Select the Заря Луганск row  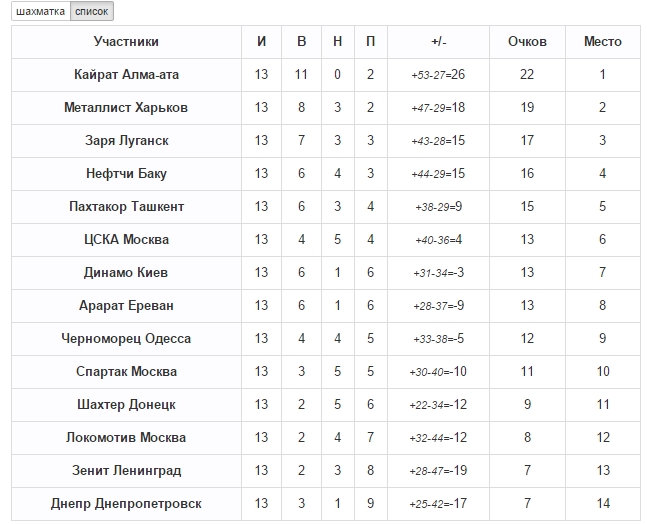point(126,141)
